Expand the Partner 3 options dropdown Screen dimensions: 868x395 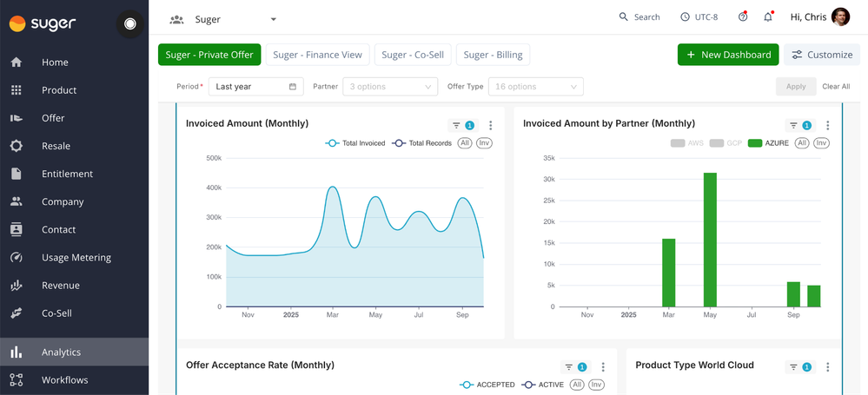coord(390,86)
